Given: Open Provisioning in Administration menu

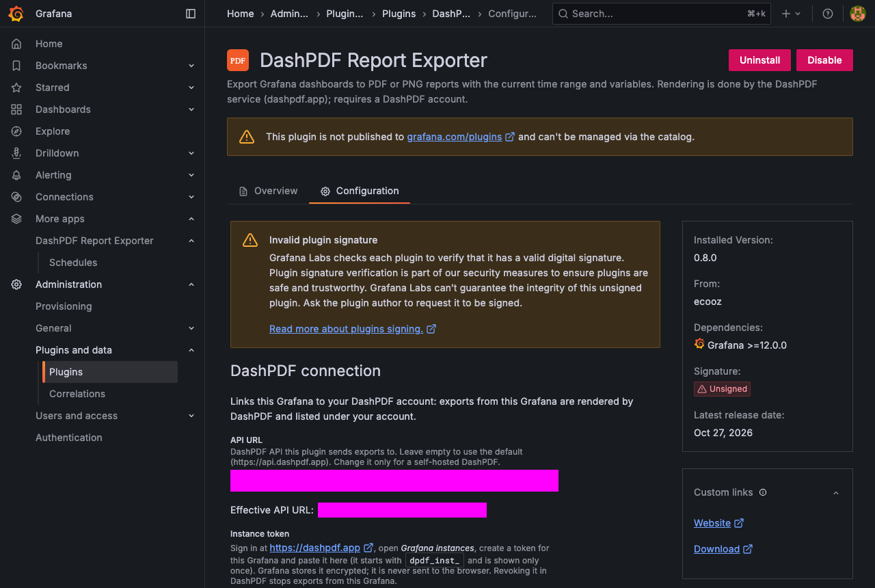Looking at the screenshot, I should pyautogui.click(x=64, y=306).
